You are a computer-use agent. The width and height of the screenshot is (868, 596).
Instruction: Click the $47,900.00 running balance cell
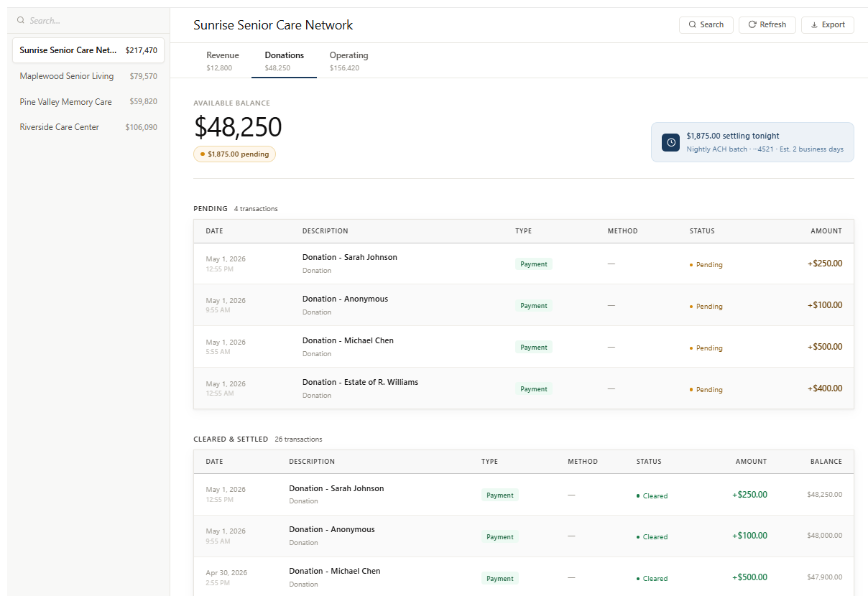825,577
